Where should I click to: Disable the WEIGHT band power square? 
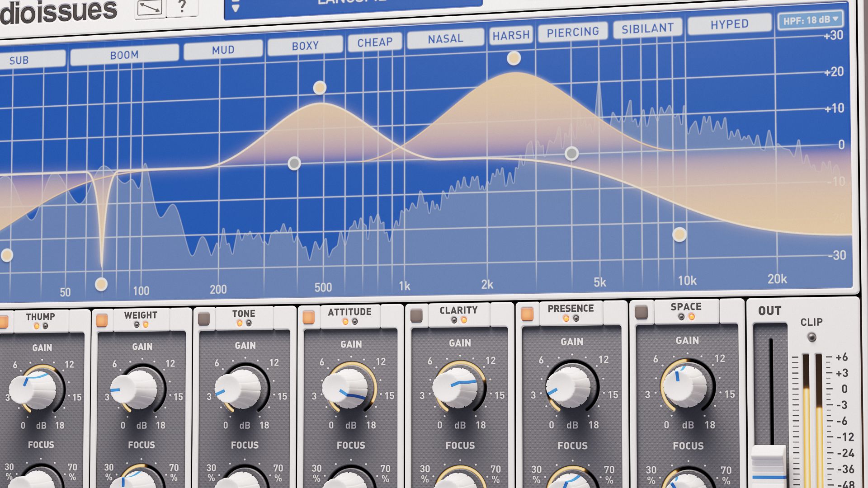pos(102,320)
